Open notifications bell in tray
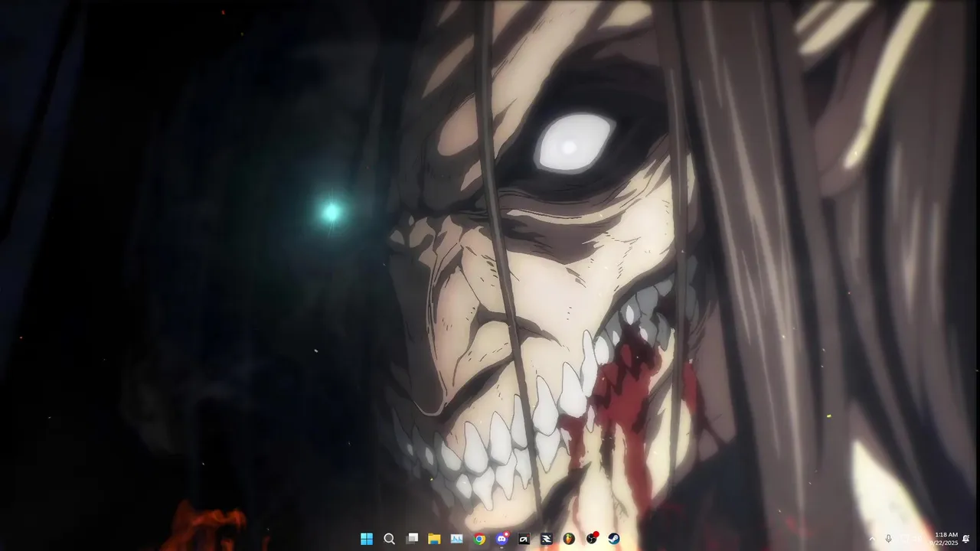This screenshot has width=980, height=551. pyautogui.click(x=966, y=539)
